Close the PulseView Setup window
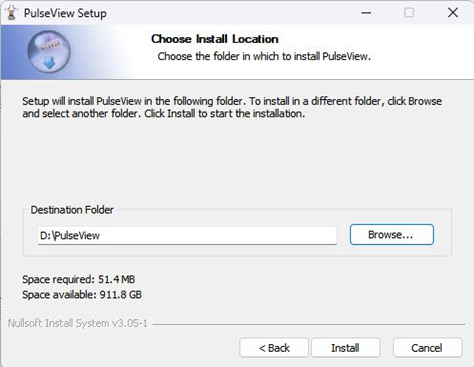Viewport: 474px width, 367px height. 453,13
